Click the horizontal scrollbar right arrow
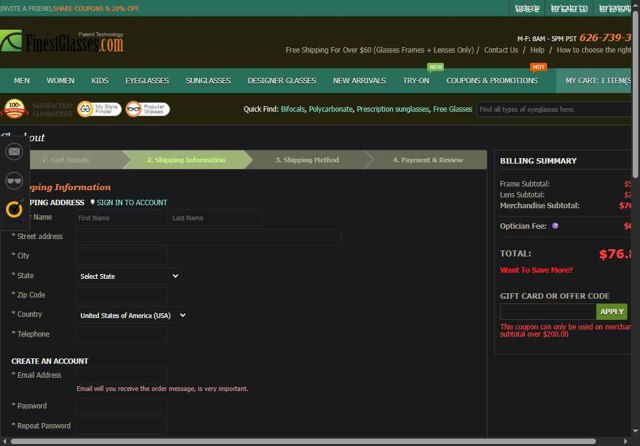640x446 pixels. click(x=625, y=442)
